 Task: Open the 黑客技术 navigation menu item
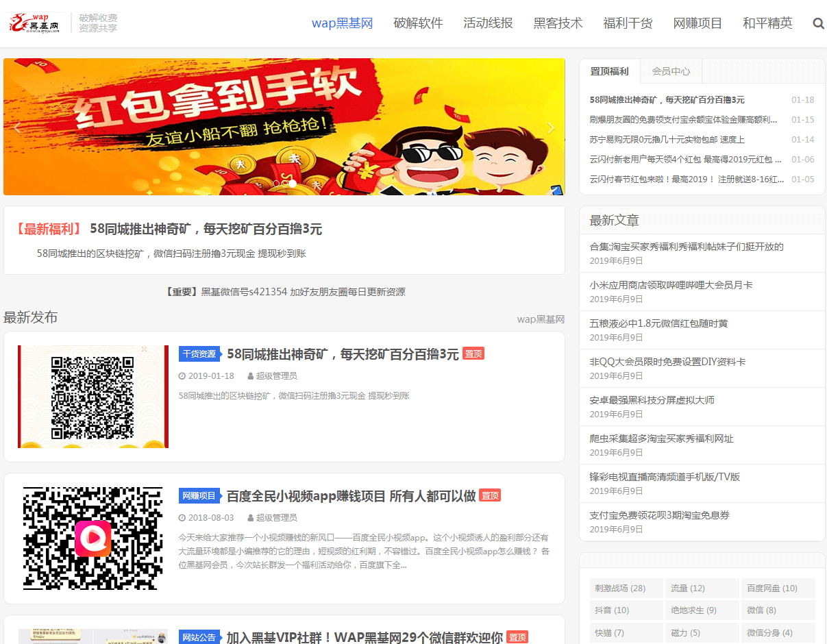558,23
